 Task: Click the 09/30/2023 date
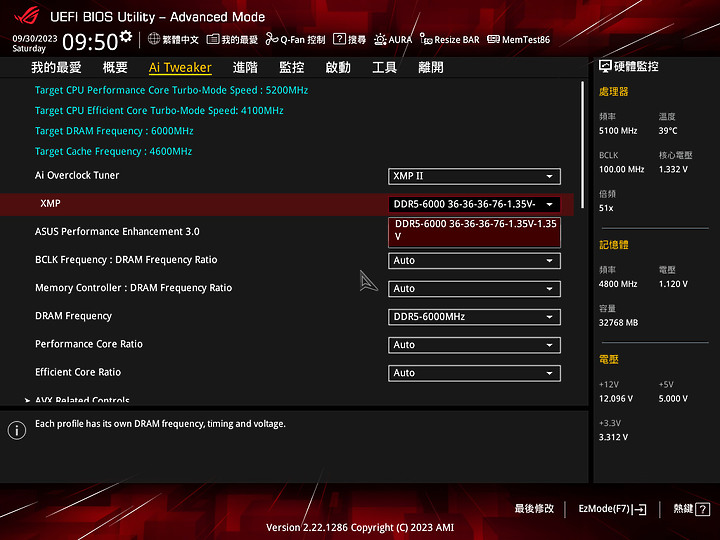click(x=35, y=38)
